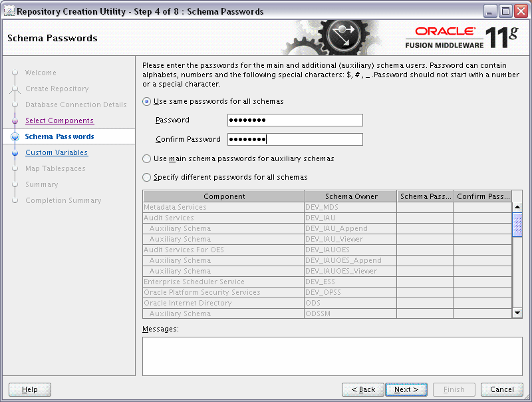This screenshot has width=532, height=402.
Task: Open the Custom Variables step link
Action: pyautogui.click(x=57, y=152)
